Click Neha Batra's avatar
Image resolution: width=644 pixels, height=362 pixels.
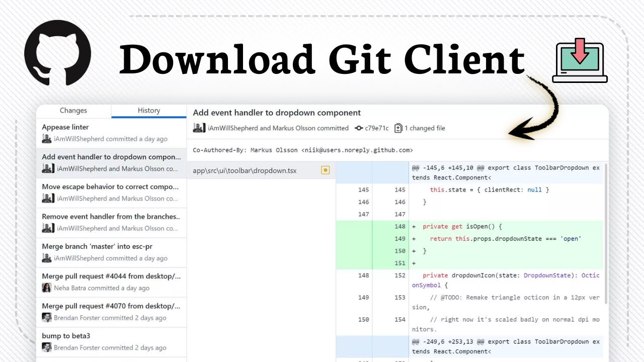(47, 288)
